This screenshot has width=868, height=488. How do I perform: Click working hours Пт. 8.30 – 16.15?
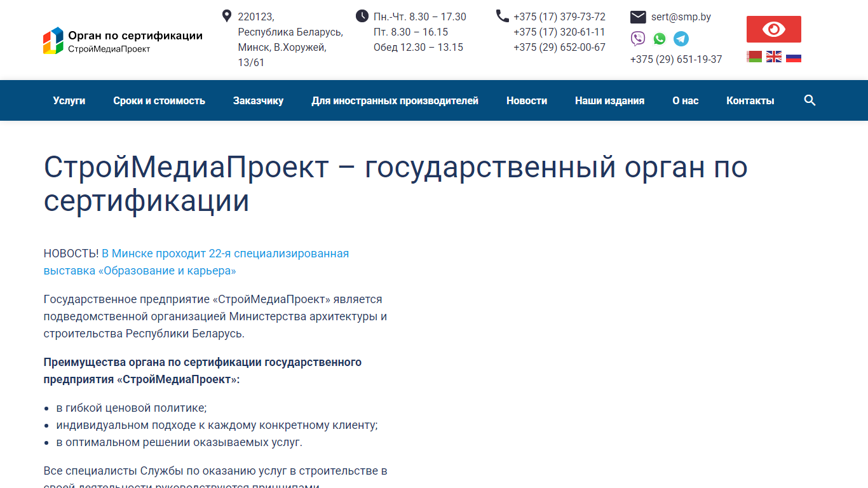pyautogui.click(x=410, y=32)
